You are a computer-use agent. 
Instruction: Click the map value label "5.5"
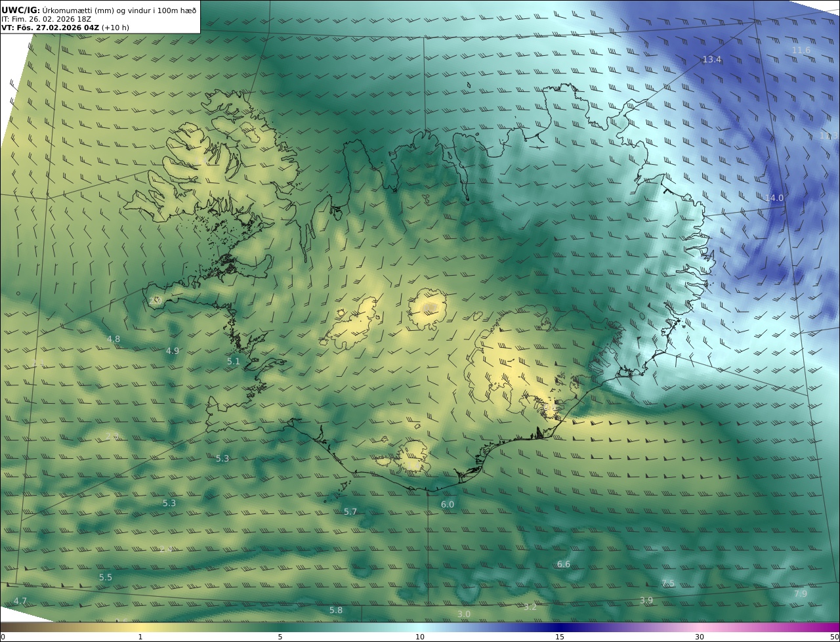106,578
